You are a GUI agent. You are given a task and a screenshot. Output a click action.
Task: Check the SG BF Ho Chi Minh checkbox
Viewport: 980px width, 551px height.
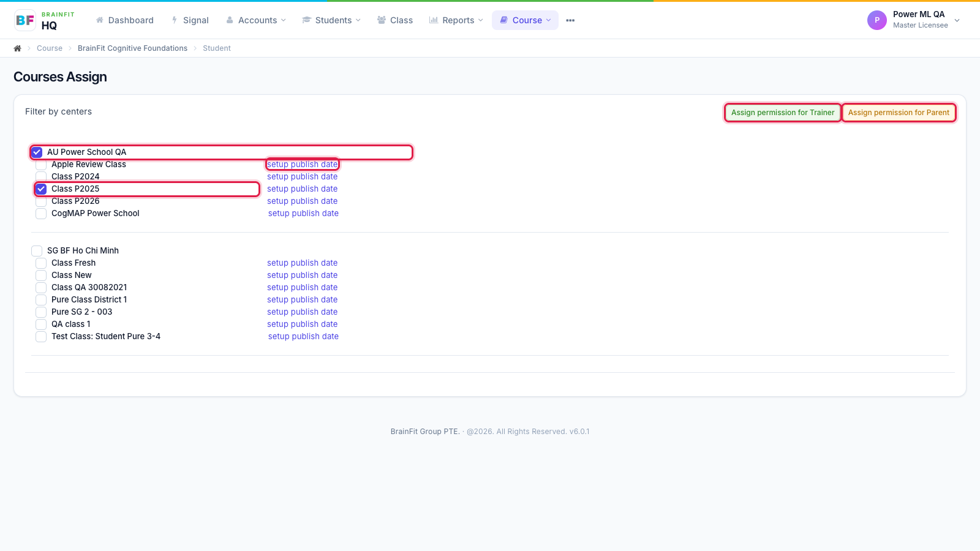(37, 251)
